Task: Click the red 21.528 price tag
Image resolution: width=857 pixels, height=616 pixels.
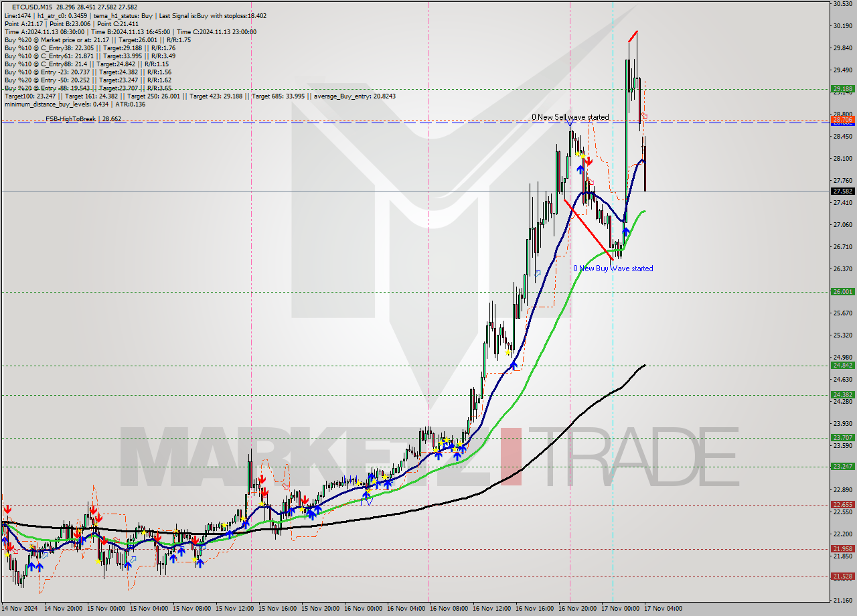Action: [x=842, y=576]
